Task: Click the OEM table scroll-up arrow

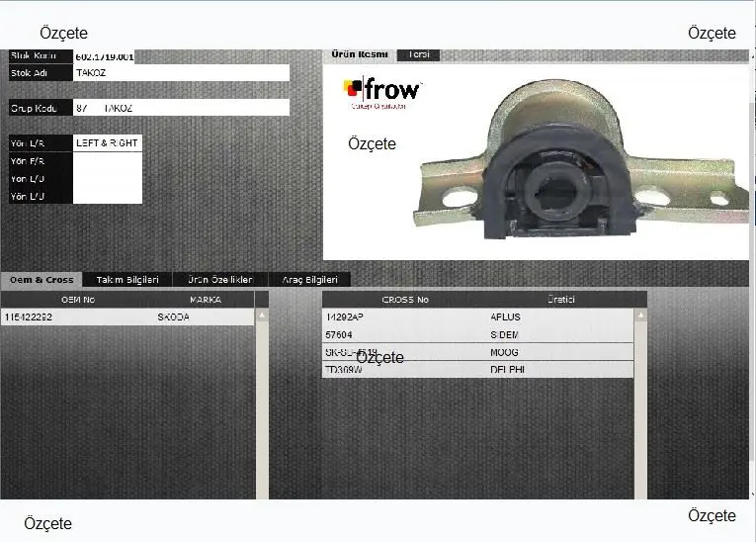Action: click(262, 316)
